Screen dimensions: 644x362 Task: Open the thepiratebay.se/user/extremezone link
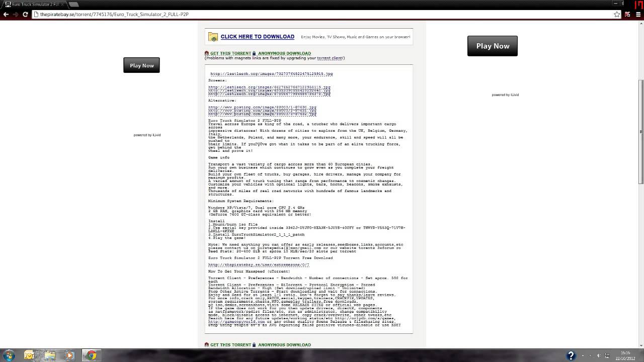pyautogui.click(x=259, y=265)
